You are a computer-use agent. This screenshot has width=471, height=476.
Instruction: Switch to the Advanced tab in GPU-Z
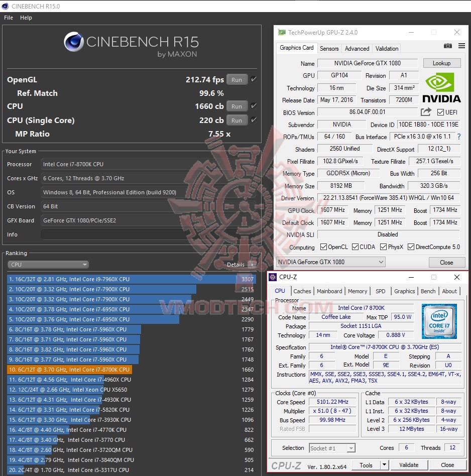coord(357,49)
